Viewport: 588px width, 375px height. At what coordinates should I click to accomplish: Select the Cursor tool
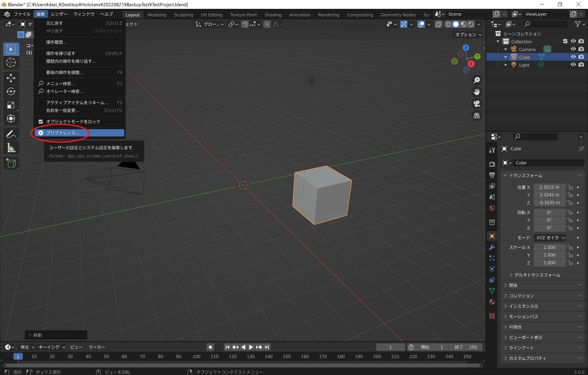pos(11,63)
